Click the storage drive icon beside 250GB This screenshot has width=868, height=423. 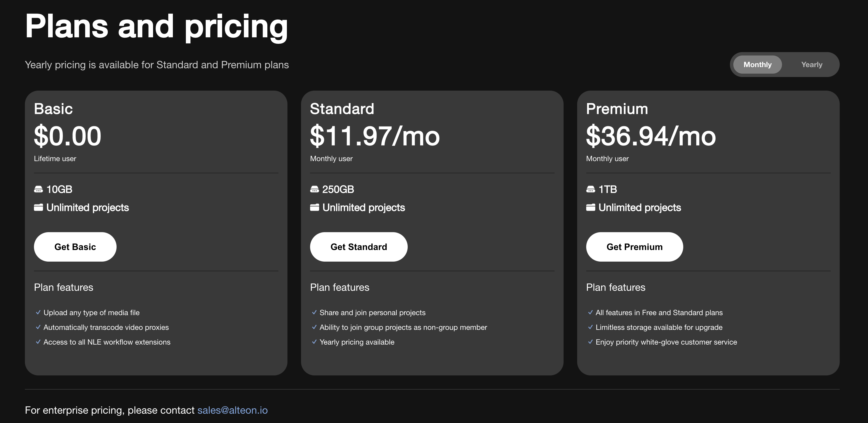(314, 190)
